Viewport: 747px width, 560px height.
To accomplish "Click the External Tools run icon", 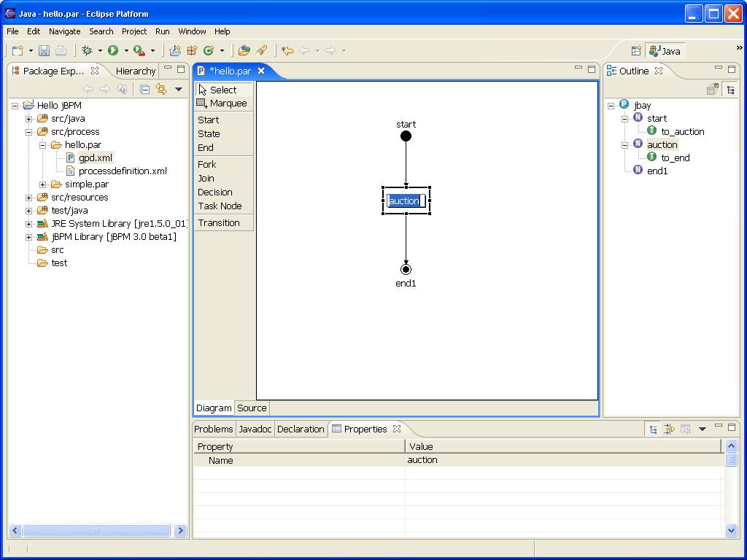I will (x=139, y=50).
